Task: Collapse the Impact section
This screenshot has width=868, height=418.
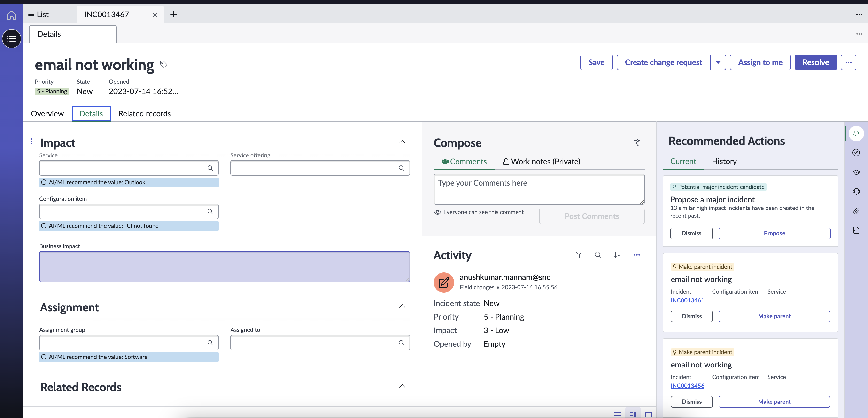Action: (402, 142)
